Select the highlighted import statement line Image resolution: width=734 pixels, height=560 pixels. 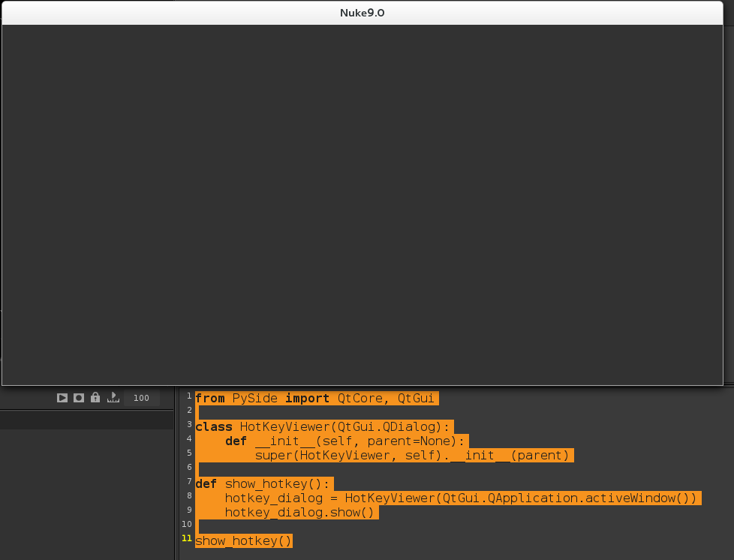(315, 398)
